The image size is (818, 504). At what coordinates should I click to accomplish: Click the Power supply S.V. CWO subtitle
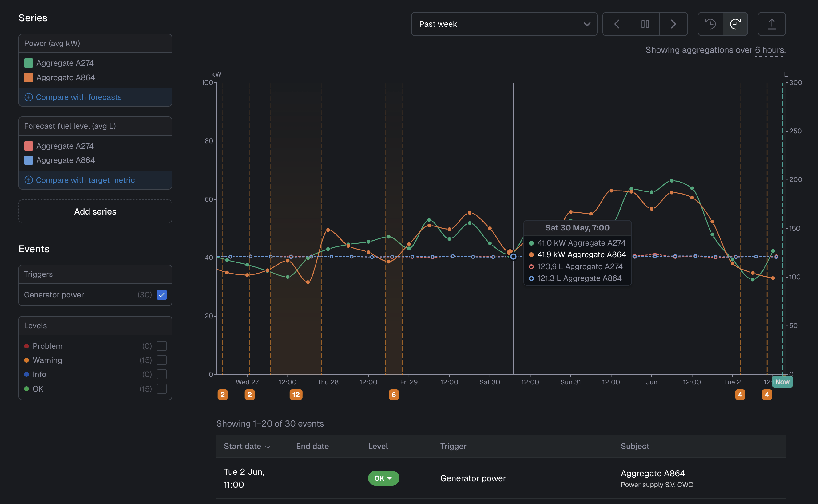tap(657, 485)
